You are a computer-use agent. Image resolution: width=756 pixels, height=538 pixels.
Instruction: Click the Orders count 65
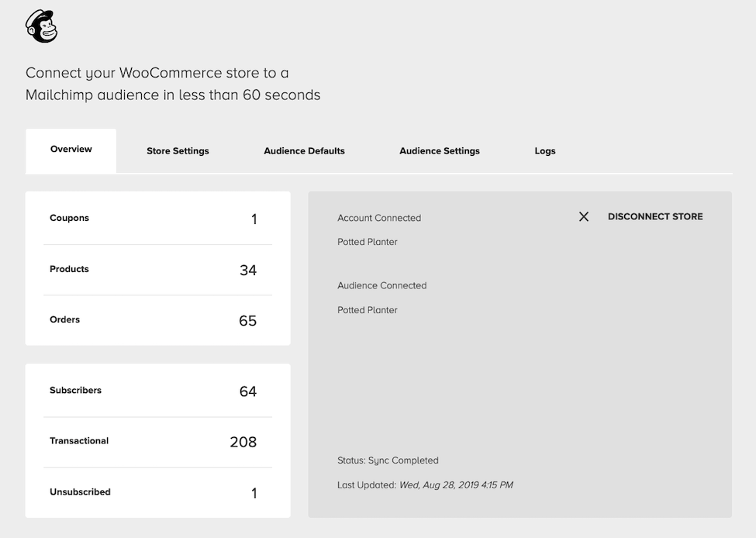coord(248,321)
